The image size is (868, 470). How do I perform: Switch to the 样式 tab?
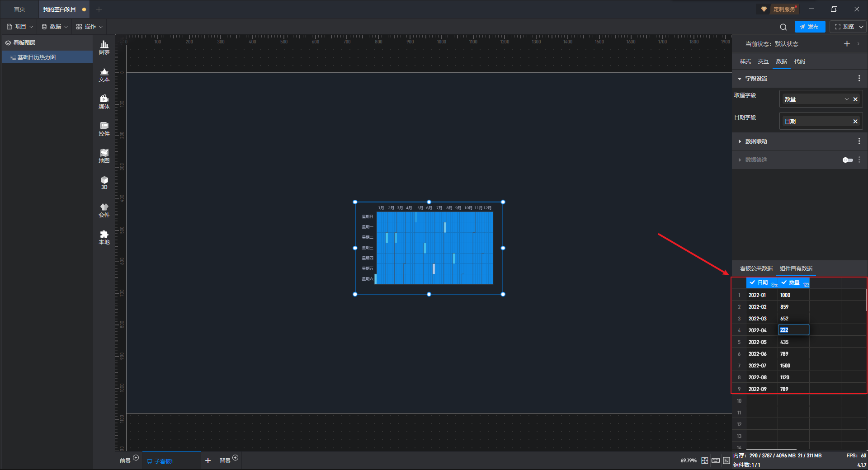click(745, 61)
